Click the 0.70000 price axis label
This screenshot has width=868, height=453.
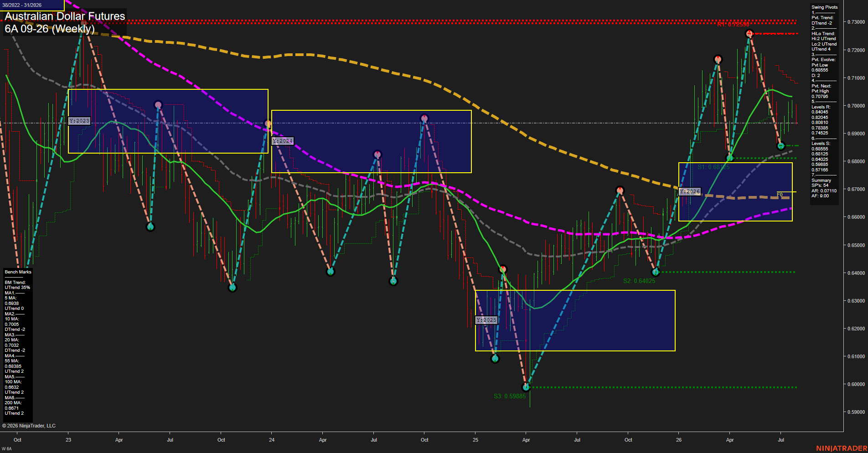tap(856, 106)
